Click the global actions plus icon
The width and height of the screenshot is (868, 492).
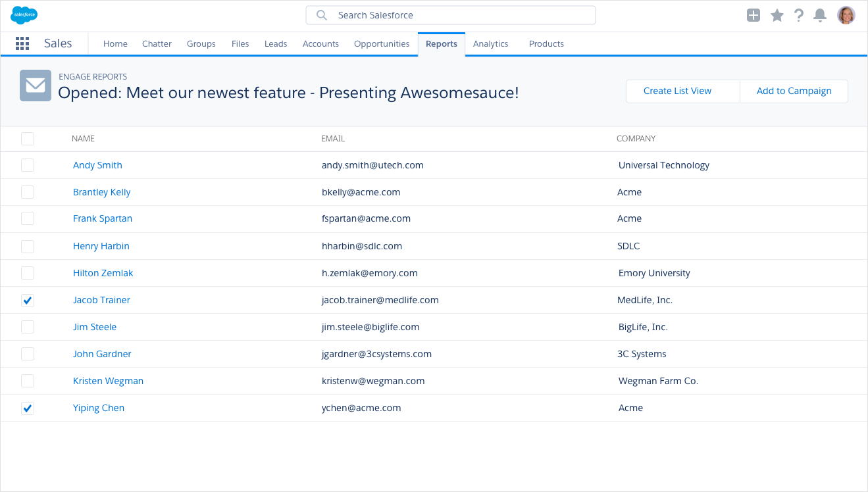click(x=753, y=15)
